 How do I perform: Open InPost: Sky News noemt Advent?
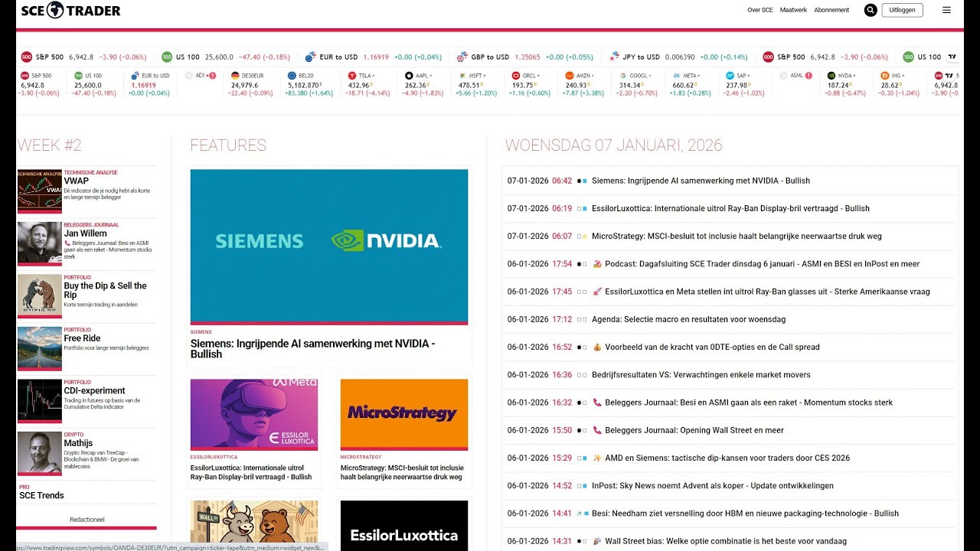pos(730,485)
